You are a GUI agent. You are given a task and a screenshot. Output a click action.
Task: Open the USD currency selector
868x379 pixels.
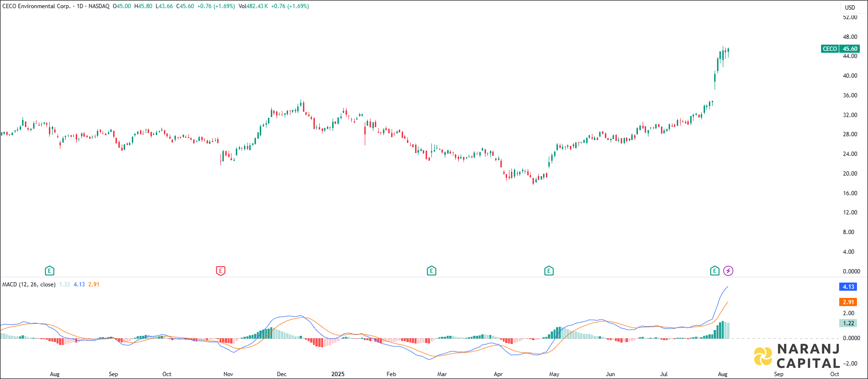(x=850, y=7)
